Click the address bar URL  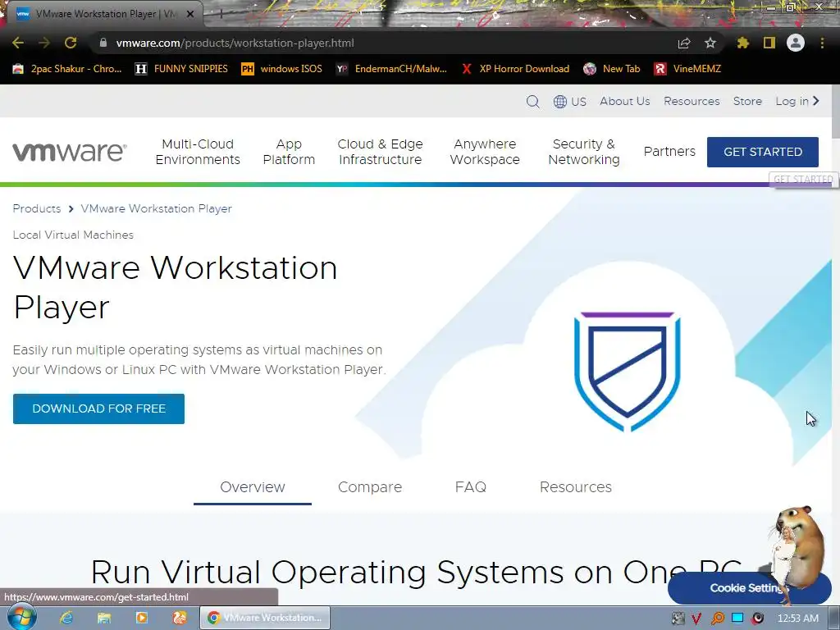point(235,43)
